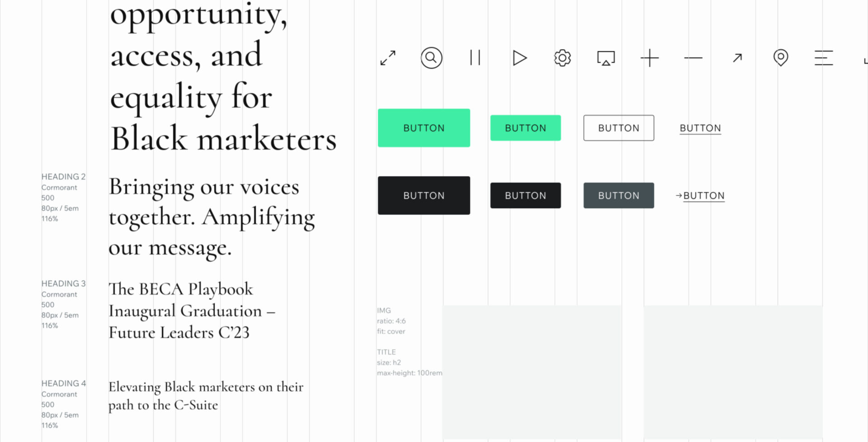Click the gray BUTTON

tap(619, 195)
